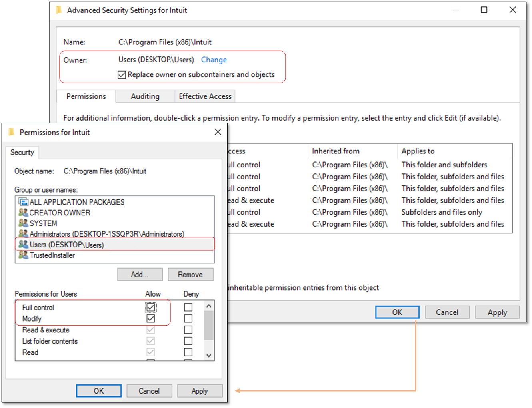Click the Administrators group icon
The image size is (532, 408).
23,233
